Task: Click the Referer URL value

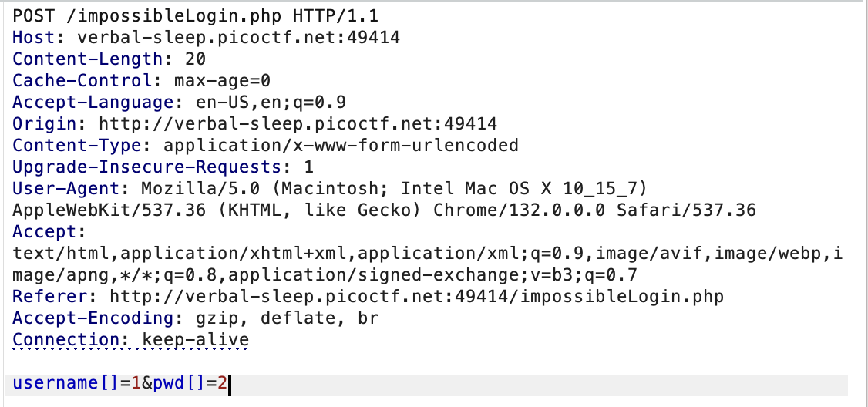Action: tap(416, 296)
